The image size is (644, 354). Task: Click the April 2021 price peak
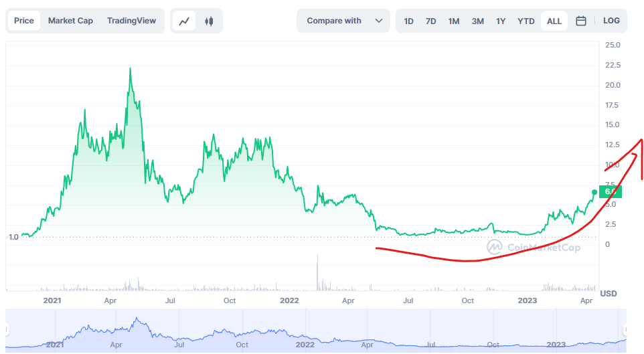130,68
